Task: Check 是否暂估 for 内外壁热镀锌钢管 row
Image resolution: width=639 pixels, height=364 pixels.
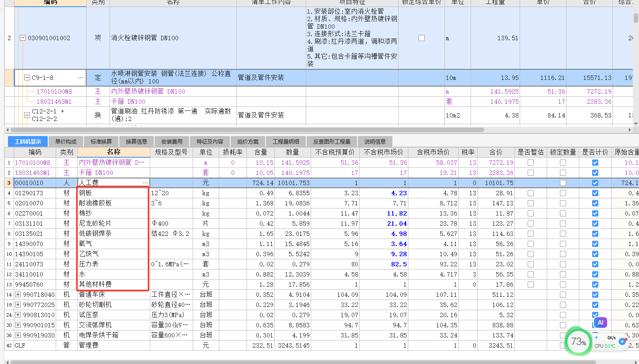Action: (531, 163)
